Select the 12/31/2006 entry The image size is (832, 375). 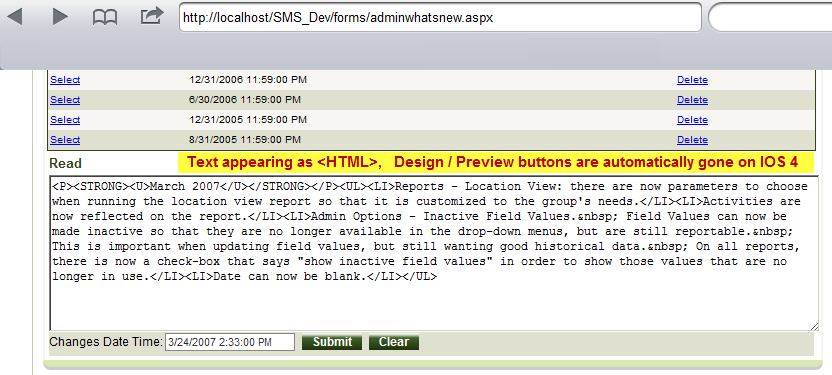65,80
